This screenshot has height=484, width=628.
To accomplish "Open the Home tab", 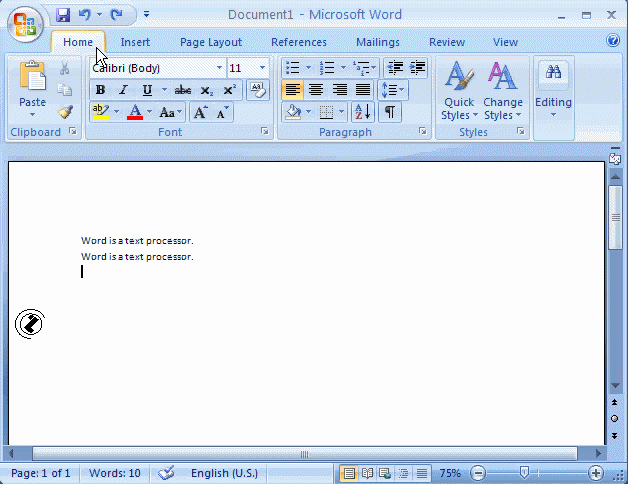I will 78,42.
